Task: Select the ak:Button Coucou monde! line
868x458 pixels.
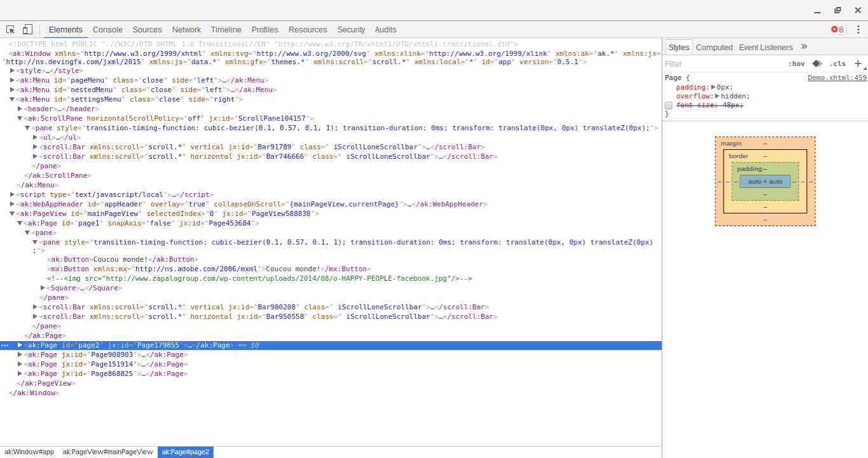Action: click(122, 259)
